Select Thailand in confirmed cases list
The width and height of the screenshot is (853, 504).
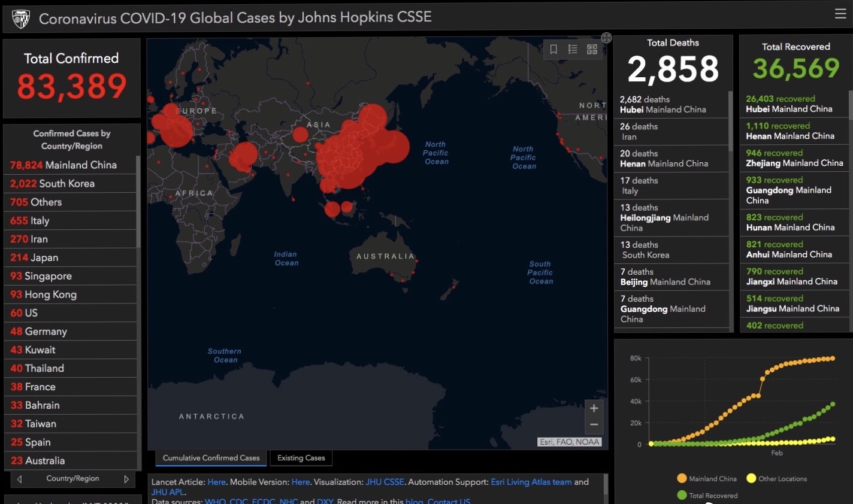click(x=70, y=369)
